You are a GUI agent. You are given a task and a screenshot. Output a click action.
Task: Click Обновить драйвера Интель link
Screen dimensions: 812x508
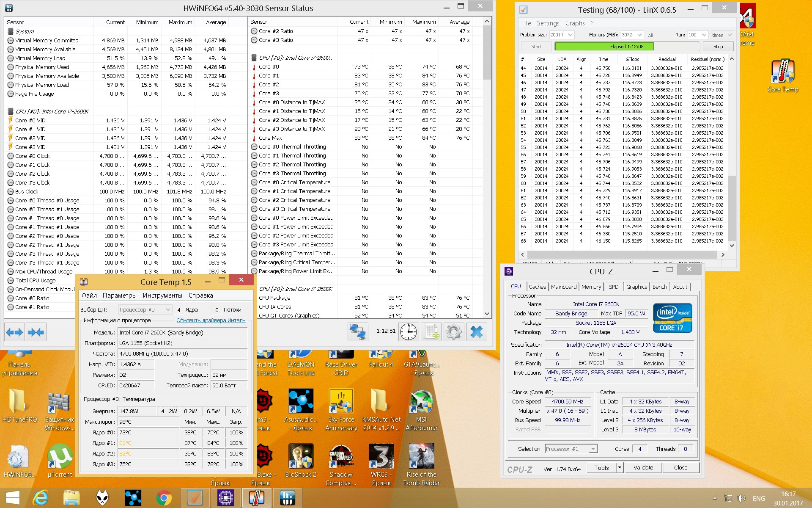pos(211,320)
